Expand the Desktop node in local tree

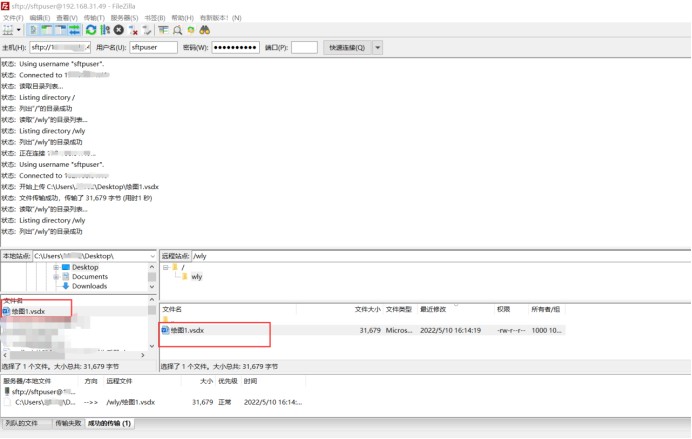click(x=56, y=267)
